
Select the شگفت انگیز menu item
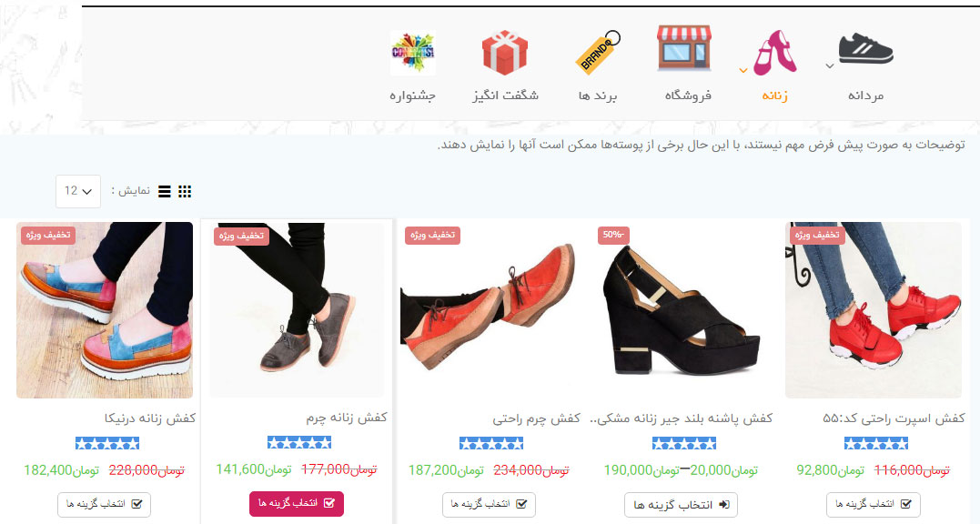pyautogui.click(x=505, y=96)
